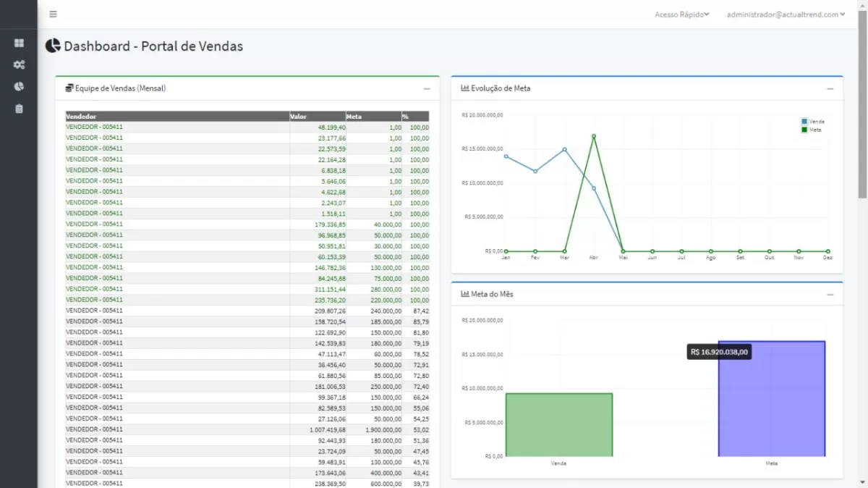Click the Meta do Mês panel title
Screen dimensions: 868x488
(493, 295)
